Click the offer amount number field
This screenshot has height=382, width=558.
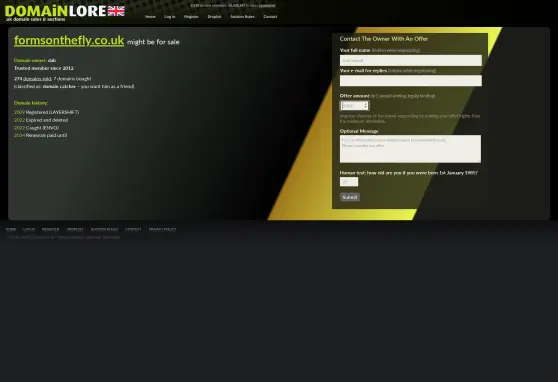pyautogui.click(x=354, y=106)
